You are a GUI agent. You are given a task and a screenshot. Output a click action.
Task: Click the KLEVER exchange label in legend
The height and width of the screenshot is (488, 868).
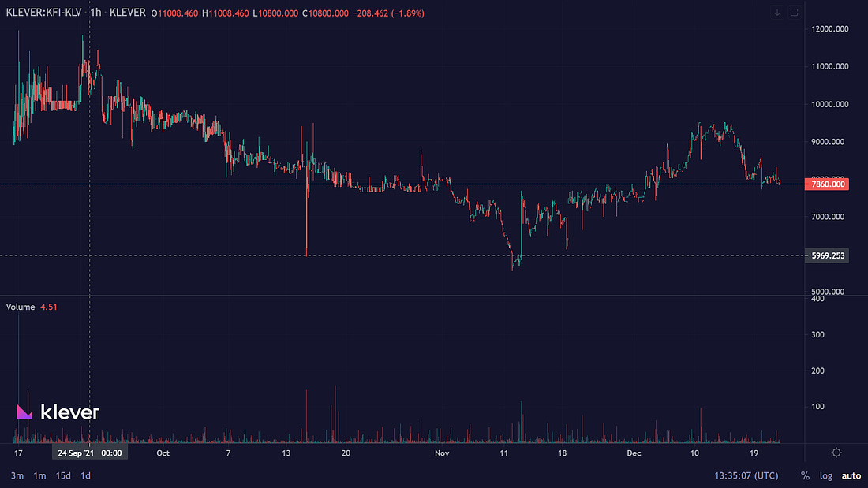tap(127, 13)
